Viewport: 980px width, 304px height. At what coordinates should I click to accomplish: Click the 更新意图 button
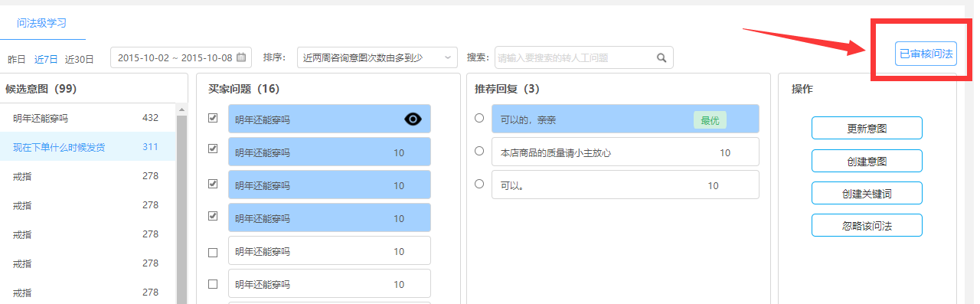pos(867,128)
